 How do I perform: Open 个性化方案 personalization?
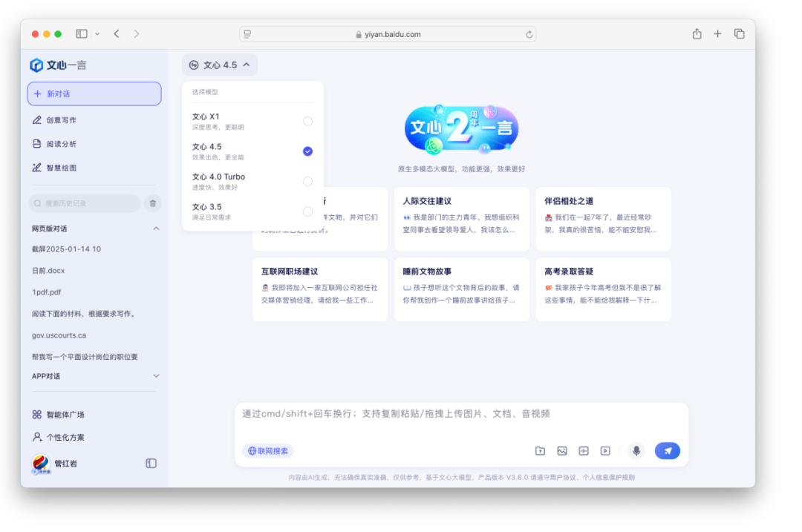coord(59,438)
